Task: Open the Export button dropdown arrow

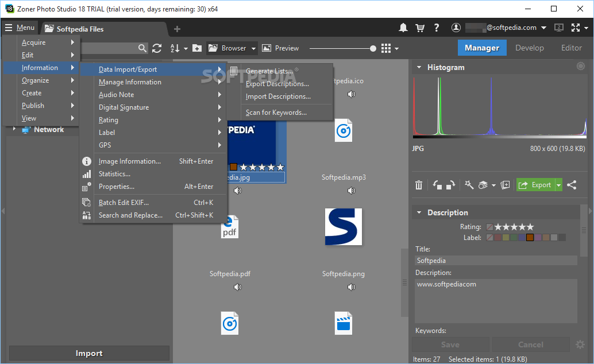Action: click(559, 185)
